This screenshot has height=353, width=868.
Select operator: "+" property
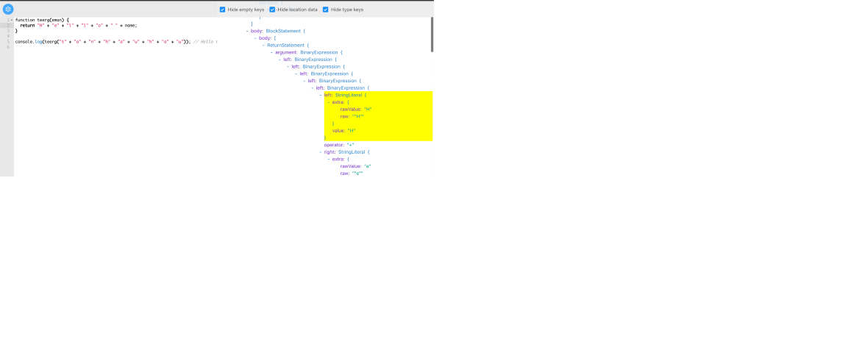point(339,145)
